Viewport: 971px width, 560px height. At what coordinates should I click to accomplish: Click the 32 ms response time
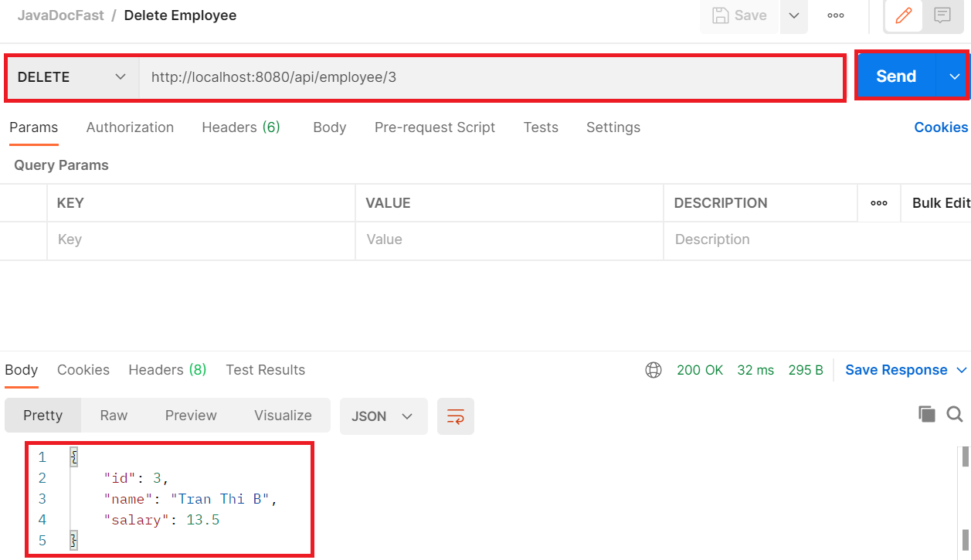click(755, 370)
